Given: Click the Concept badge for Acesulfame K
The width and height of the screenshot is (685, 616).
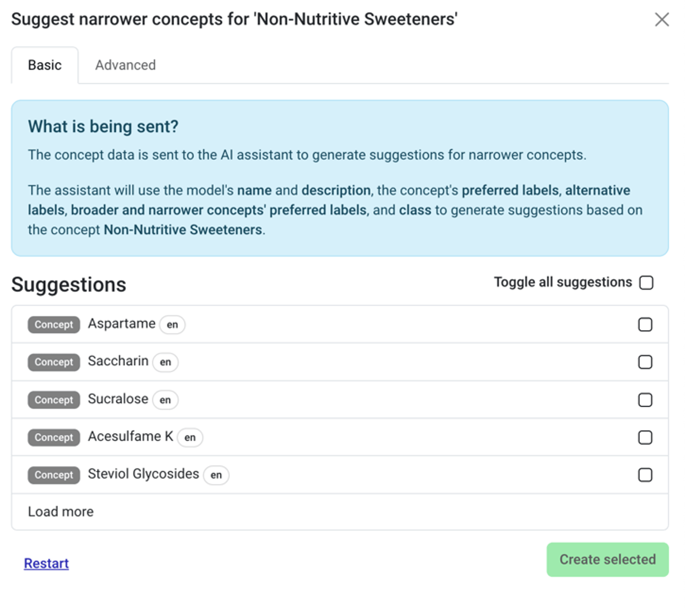Looking at the screenshot, I should point(53,437).
